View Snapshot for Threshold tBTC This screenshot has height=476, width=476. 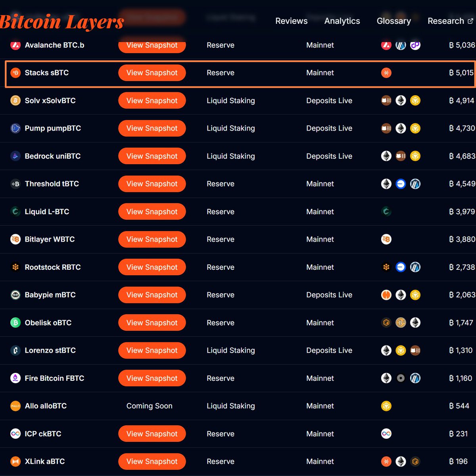(152, 184)
